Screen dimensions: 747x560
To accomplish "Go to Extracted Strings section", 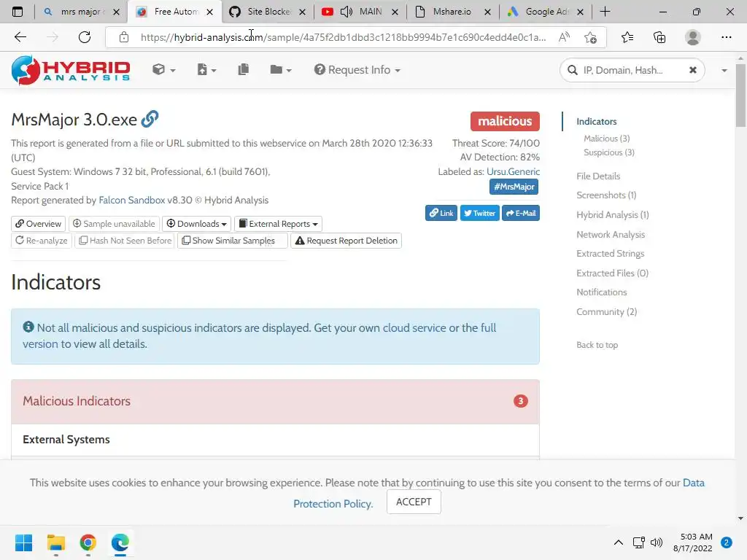I will (x=611, y=253).
